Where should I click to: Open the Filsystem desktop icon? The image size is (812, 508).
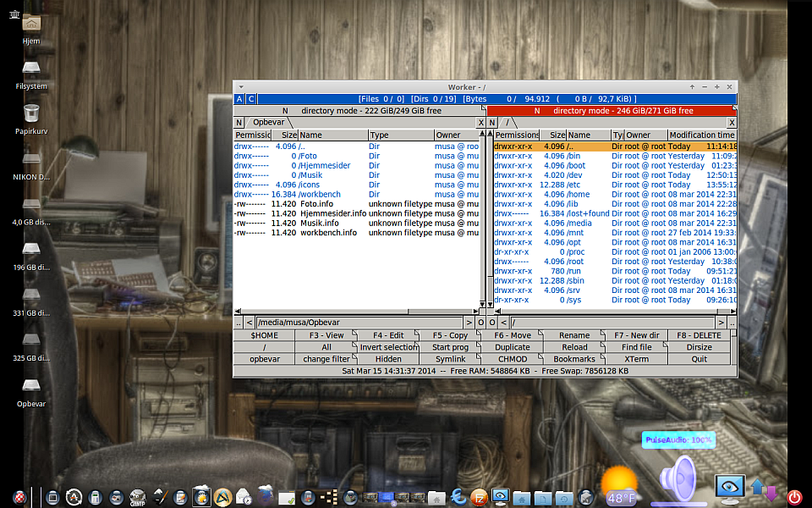pos(31,68)
